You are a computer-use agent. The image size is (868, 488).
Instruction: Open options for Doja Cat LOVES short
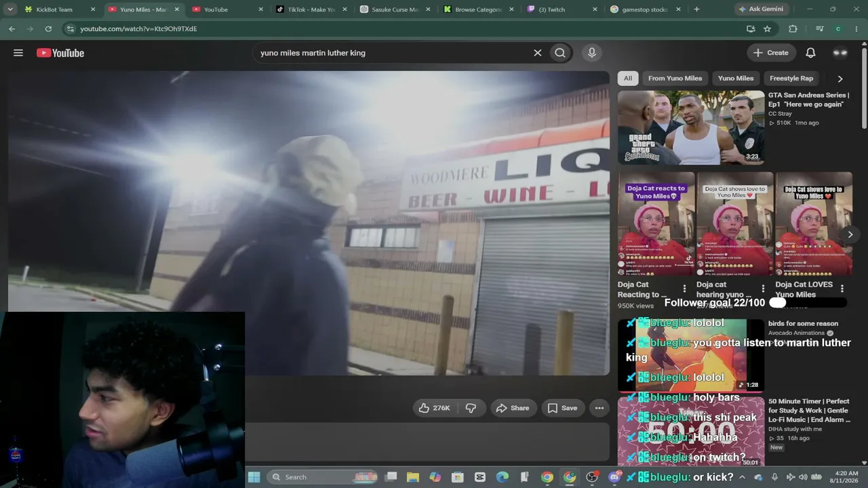842,289
